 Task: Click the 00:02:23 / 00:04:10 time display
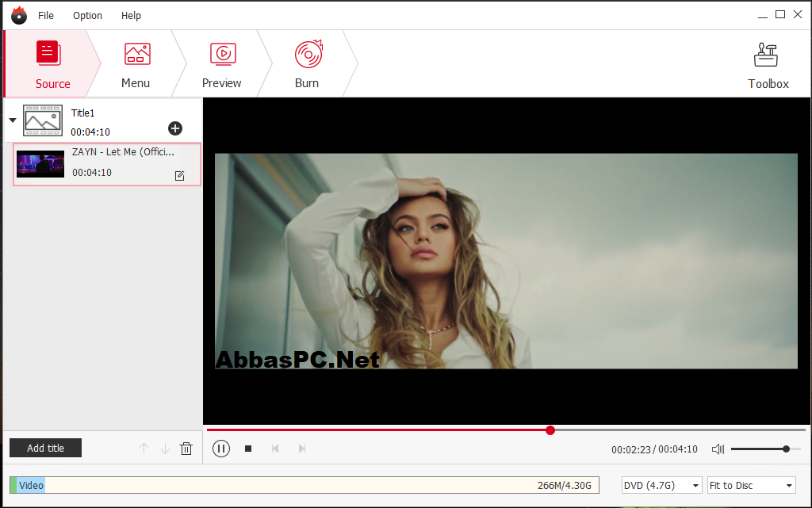(654, 449)
